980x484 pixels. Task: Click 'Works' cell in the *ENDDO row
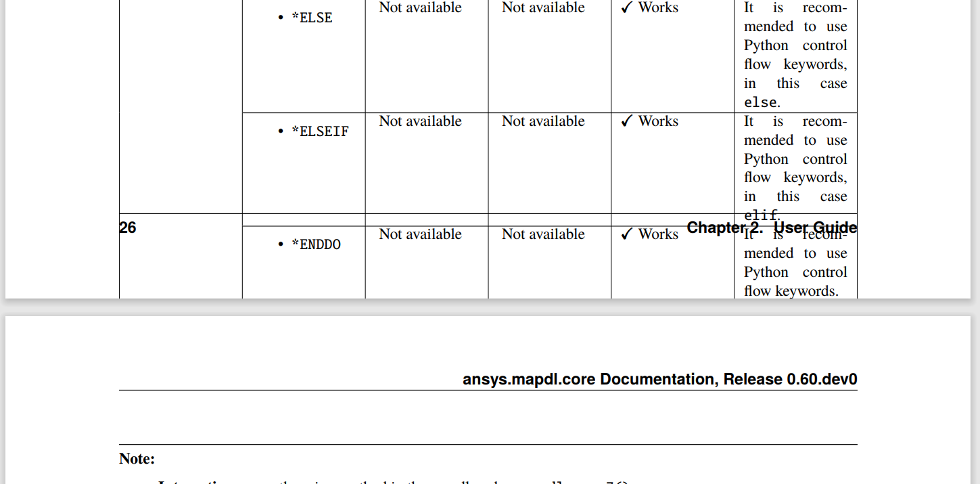click(649, 234)
